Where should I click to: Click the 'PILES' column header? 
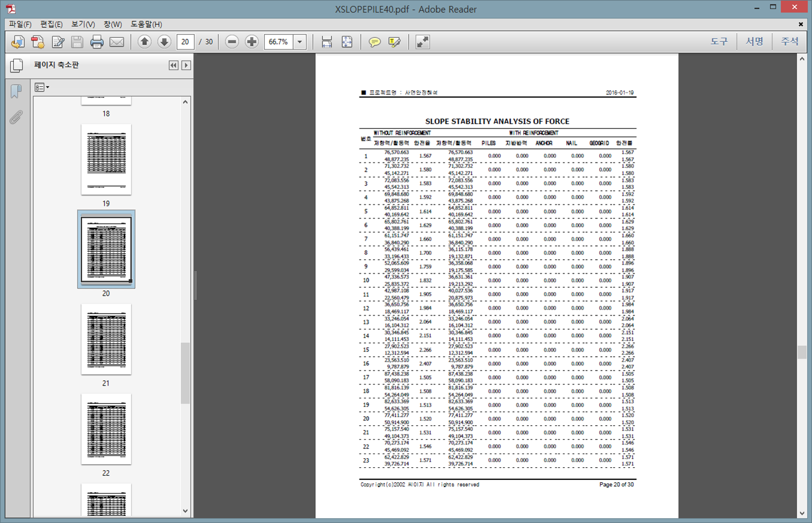click(x=488, y=143)
